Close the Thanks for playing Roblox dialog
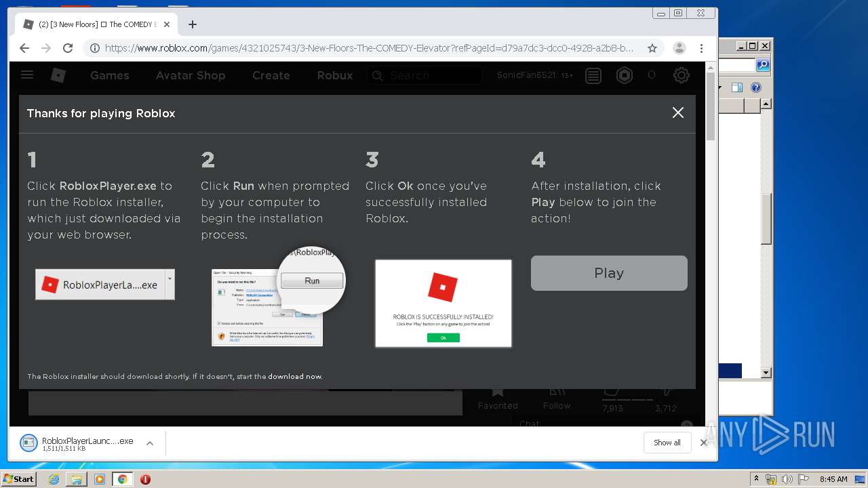 click(678, 113)
